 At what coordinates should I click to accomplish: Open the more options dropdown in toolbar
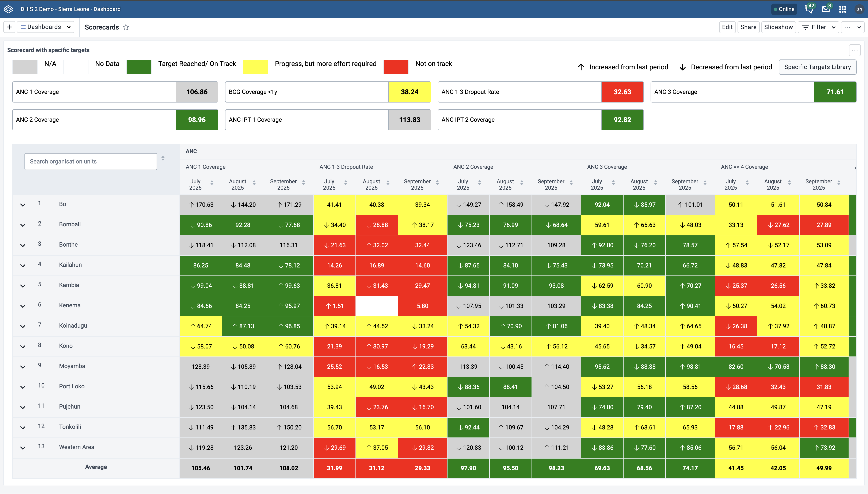pos(852,27)
